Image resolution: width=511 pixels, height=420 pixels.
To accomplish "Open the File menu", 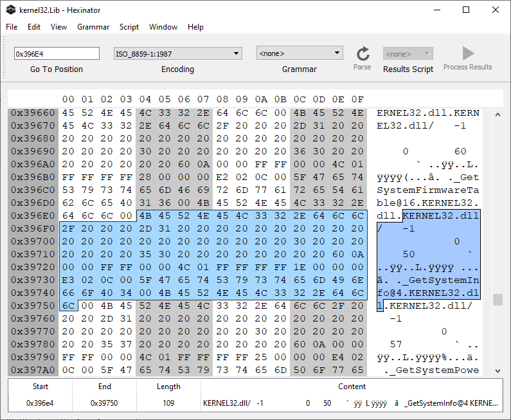I will pyautogui.click(x=12, y=27).
